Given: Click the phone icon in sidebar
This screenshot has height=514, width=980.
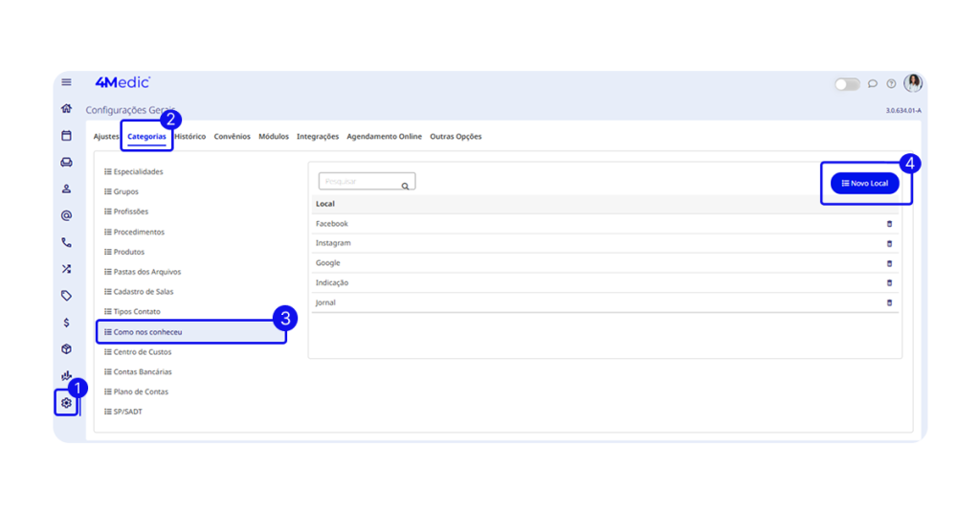Looking at the screenshot, I should 66,243.
